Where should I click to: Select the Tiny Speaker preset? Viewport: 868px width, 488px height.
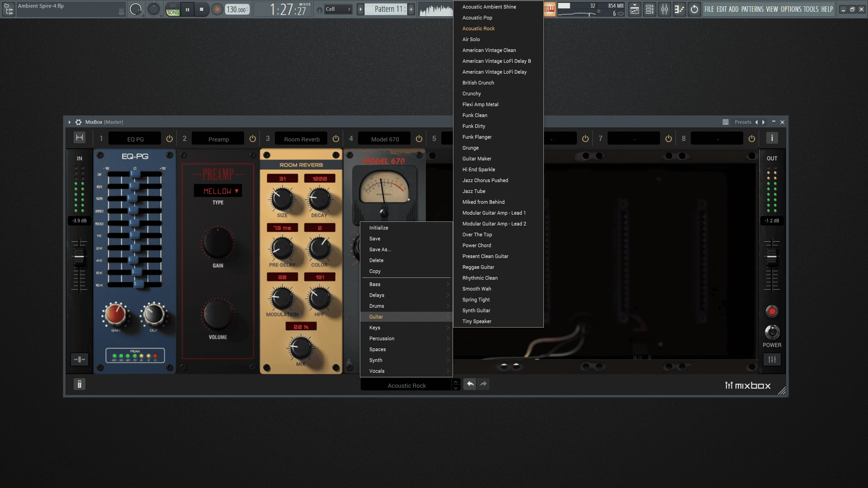coord(498,321)
